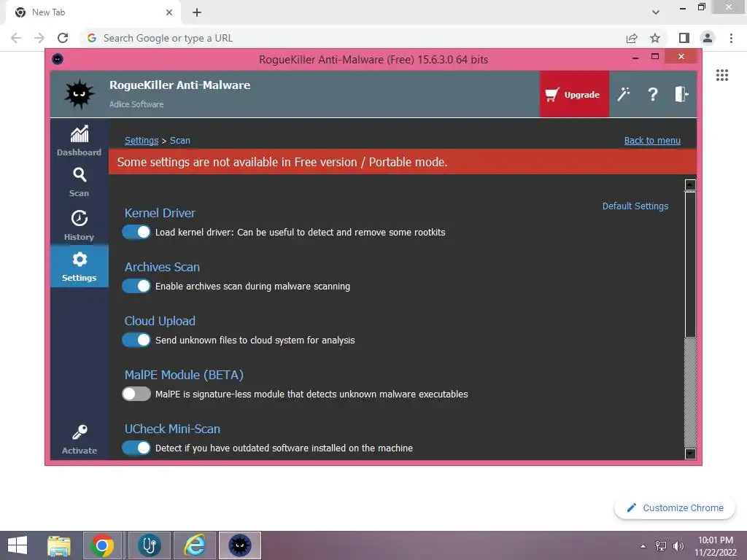Enable the MalPE Module switch
Viewport: 747px width, 560px height.
click(x=136, y=394)
